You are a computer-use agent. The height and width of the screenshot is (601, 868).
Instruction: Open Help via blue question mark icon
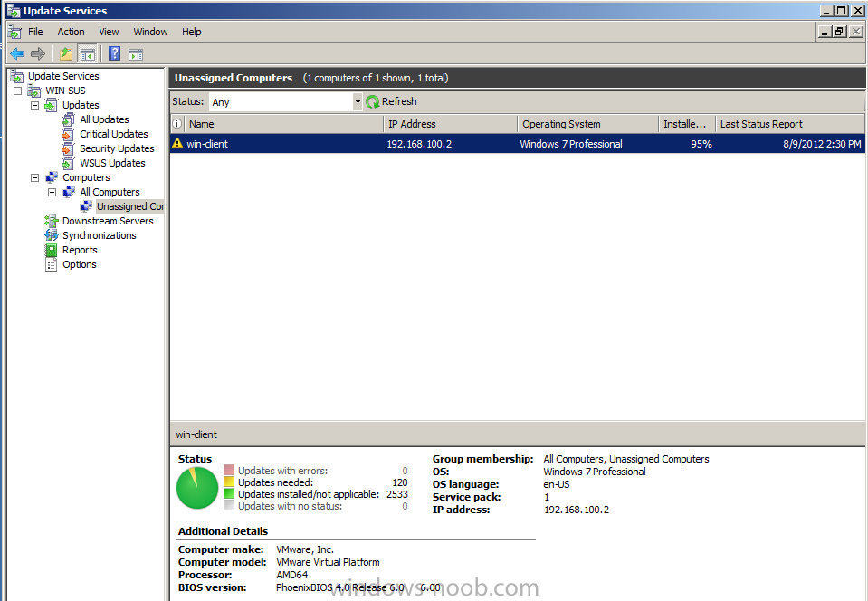coord(115,53)
